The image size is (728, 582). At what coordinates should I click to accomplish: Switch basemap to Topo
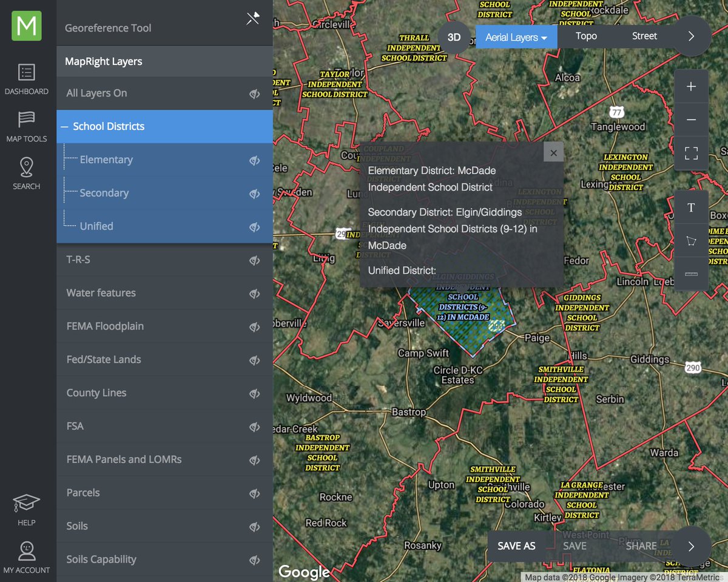tap(586, 36)
